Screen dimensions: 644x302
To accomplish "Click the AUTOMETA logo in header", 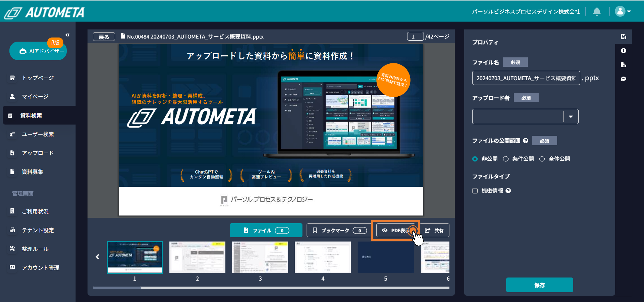I will point(44,13).
